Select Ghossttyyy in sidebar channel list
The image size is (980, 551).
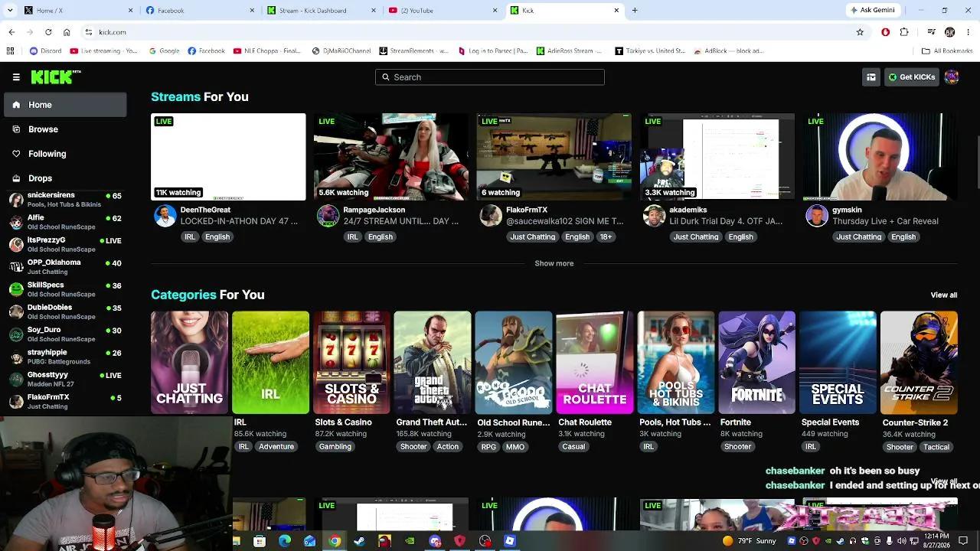(65, 379)
